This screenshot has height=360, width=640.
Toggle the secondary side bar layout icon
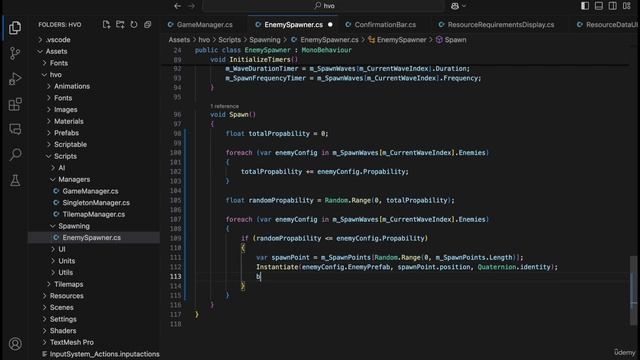click(x=613, y=6)
